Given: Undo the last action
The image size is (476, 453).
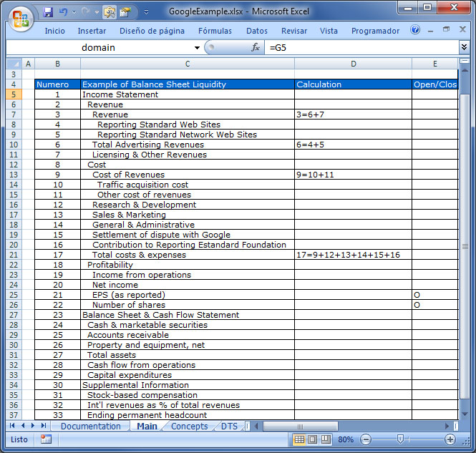Looking at the screenshot, I should tap(63, 12).
